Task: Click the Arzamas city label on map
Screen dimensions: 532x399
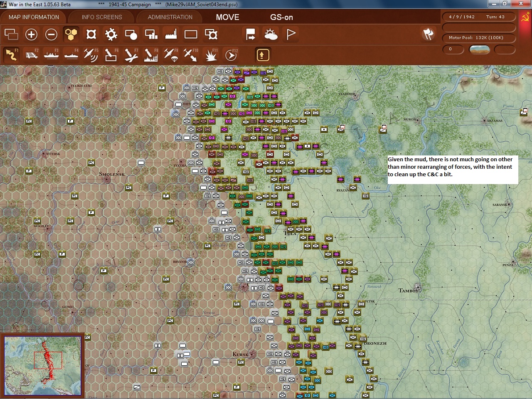Action: (495, 121)
